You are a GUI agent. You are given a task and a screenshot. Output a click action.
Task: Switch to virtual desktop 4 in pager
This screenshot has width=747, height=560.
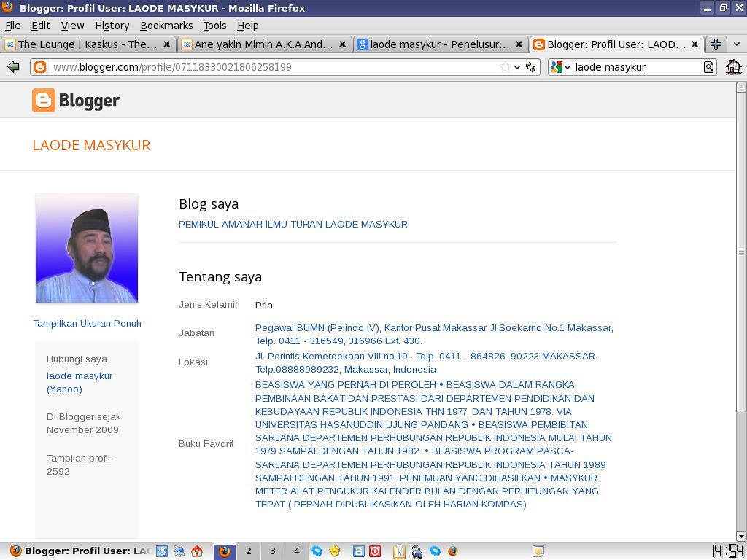pyautogui.click(x=296, y=551)
